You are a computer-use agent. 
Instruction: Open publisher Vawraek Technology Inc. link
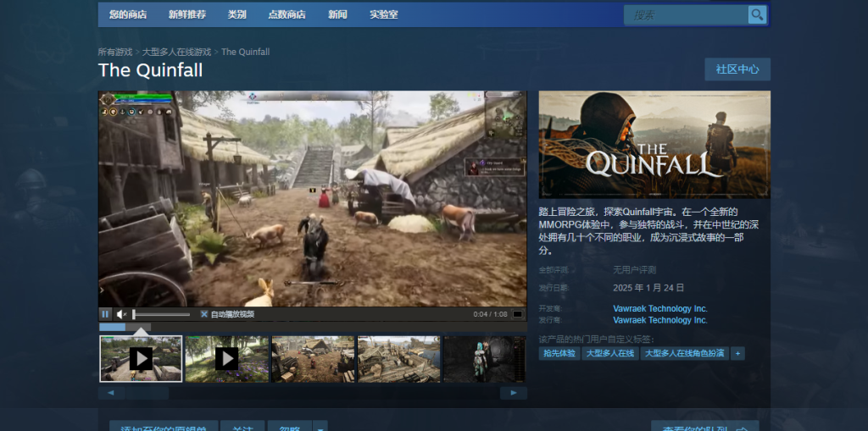click(x=659, y=320)
